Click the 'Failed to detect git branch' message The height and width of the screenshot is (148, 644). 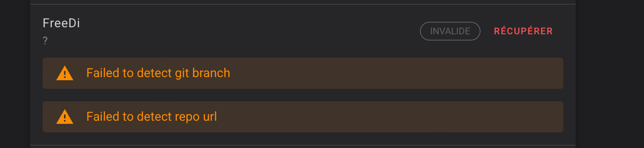pyautogui.click(x=158, y=73)
